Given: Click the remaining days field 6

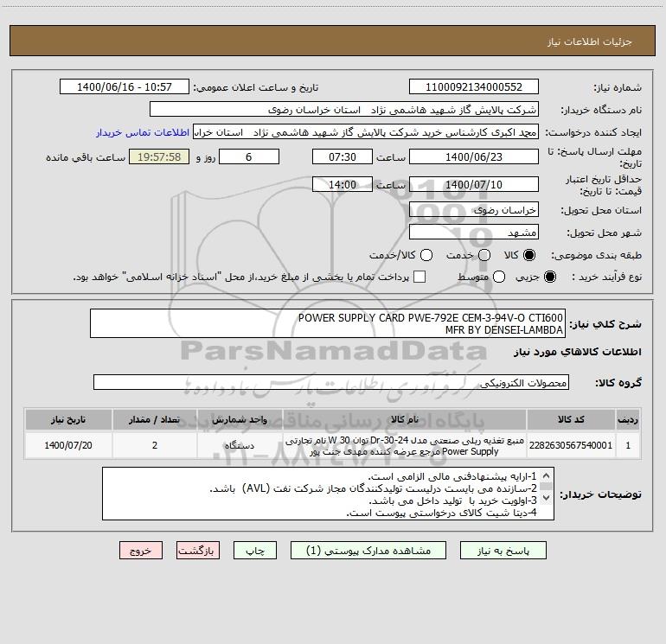Looking at the screenshot, I should [x=249, y=156].
